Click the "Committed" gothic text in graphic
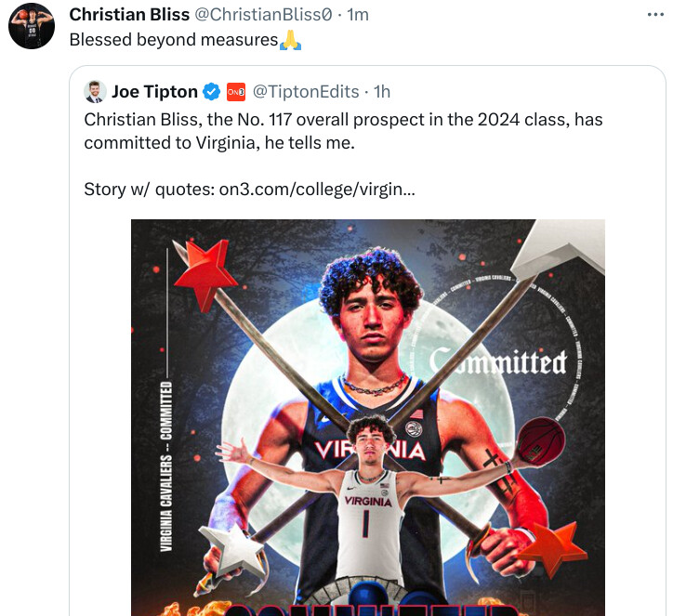 click(x=497, y=362)
